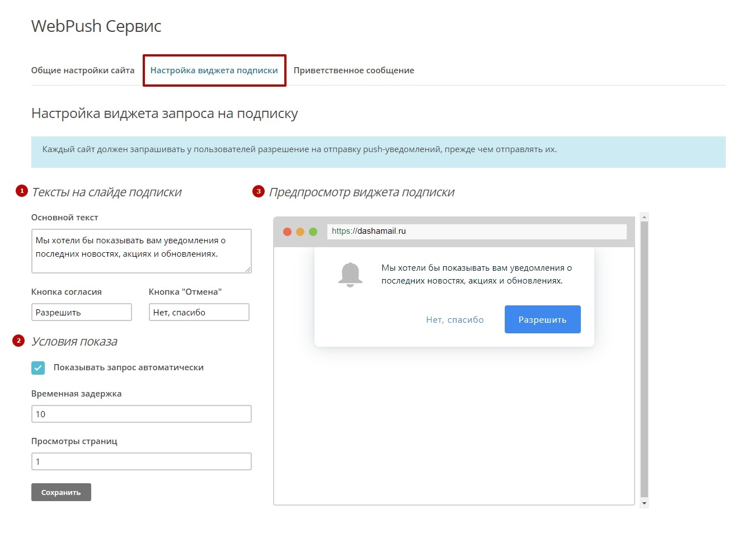The image size is (756, 533).
Task: Click the 'Основной текст' textarea
Action: [x=141, y=251]
